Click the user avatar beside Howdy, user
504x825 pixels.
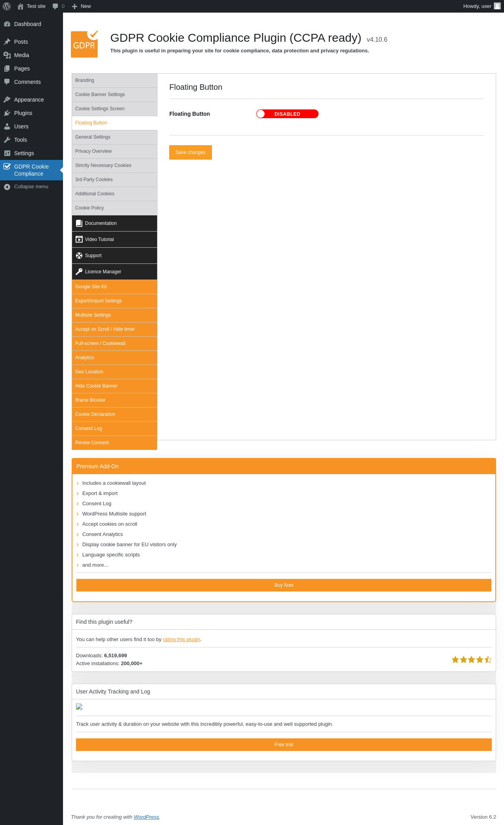pos(497,6)
